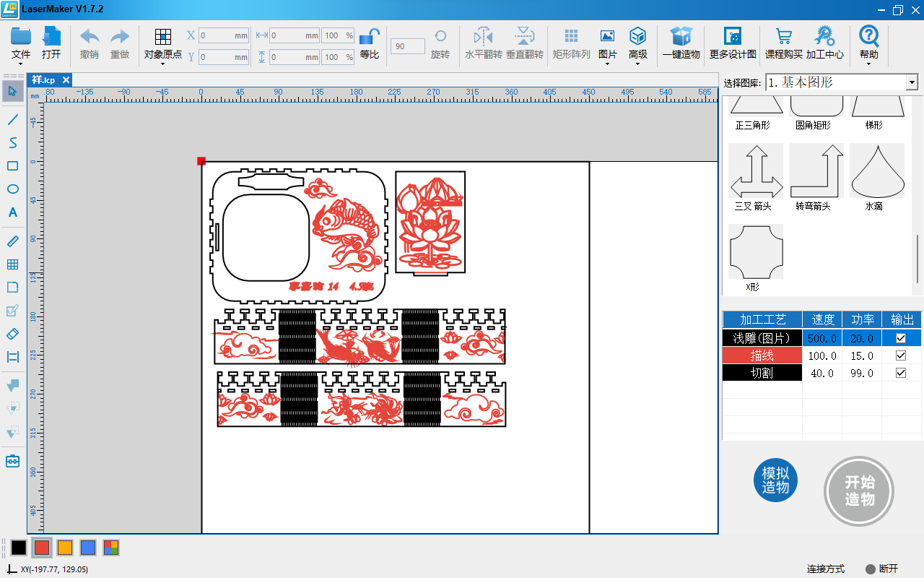The image size is (924, 578).
Task: Click the 模拟造物 simulate button
Action: (x=775, y=480)
